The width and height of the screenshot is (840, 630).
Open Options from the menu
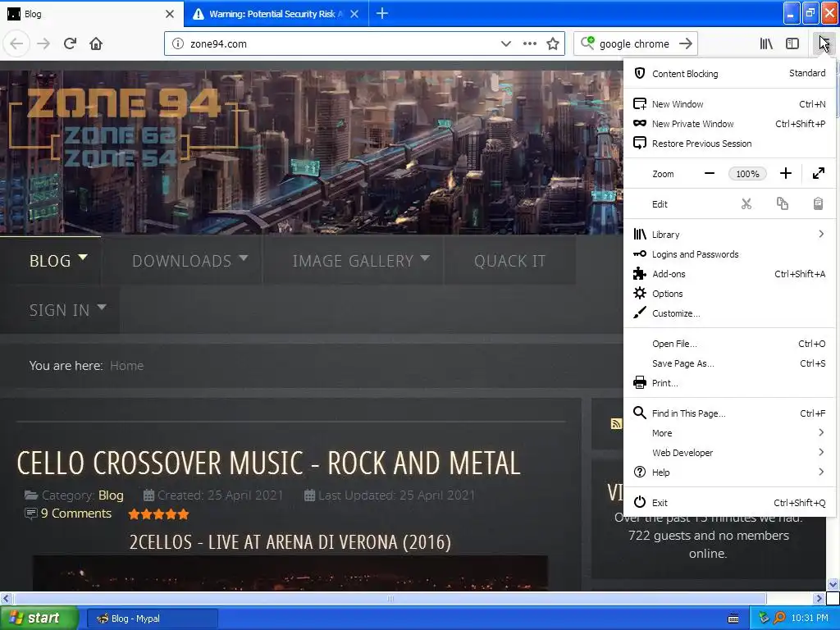729,294
